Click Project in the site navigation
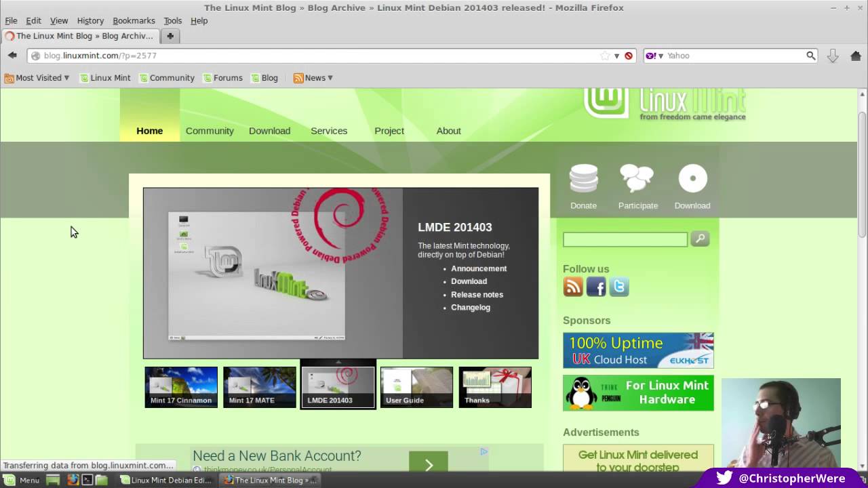 (389, 131)
